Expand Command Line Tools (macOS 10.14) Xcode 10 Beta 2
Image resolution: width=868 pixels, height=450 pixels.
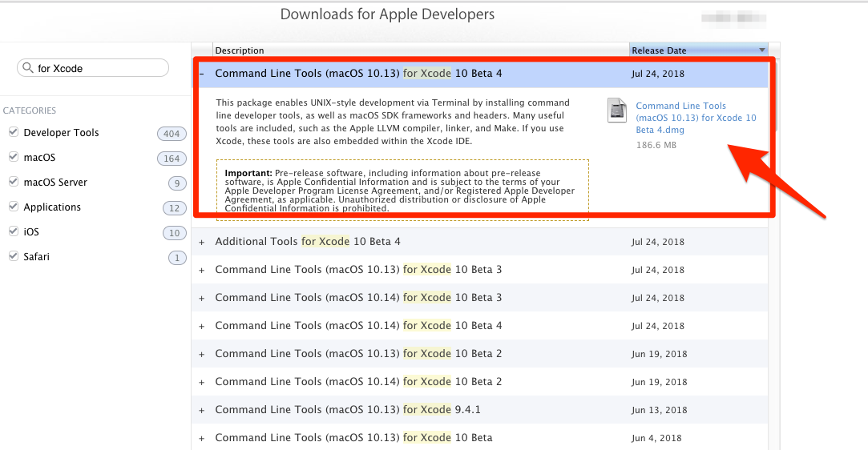pyautogui.click(x=202, y=383)
